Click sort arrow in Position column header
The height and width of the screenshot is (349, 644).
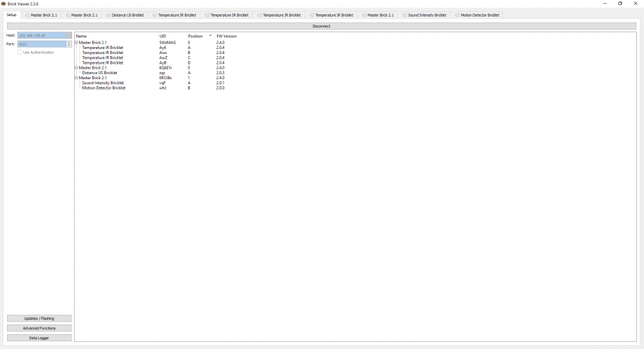coord(210,35)
